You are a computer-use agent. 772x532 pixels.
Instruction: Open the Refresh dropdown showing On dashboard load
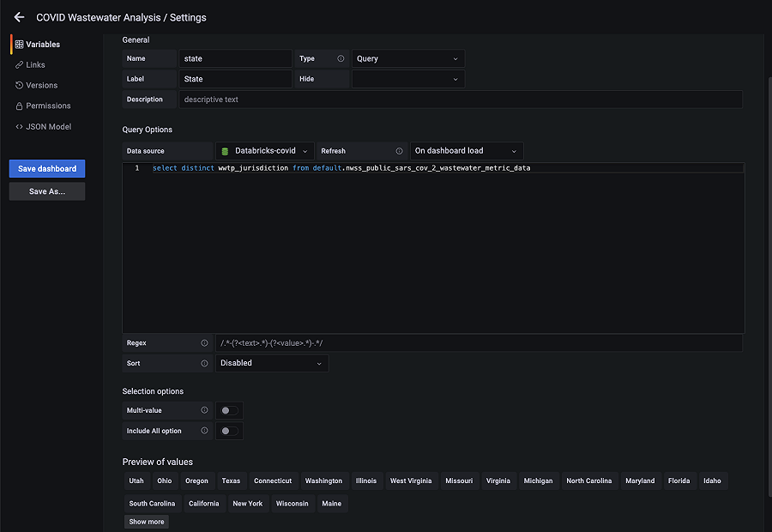coord(466,150)
